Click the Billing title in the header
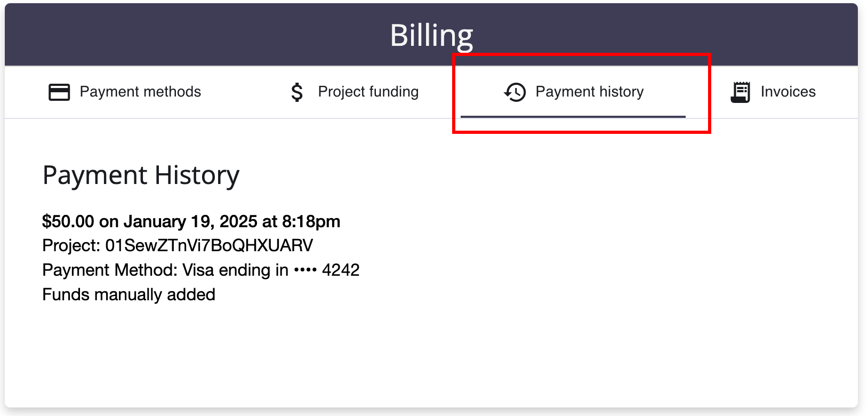 (431, 36)
